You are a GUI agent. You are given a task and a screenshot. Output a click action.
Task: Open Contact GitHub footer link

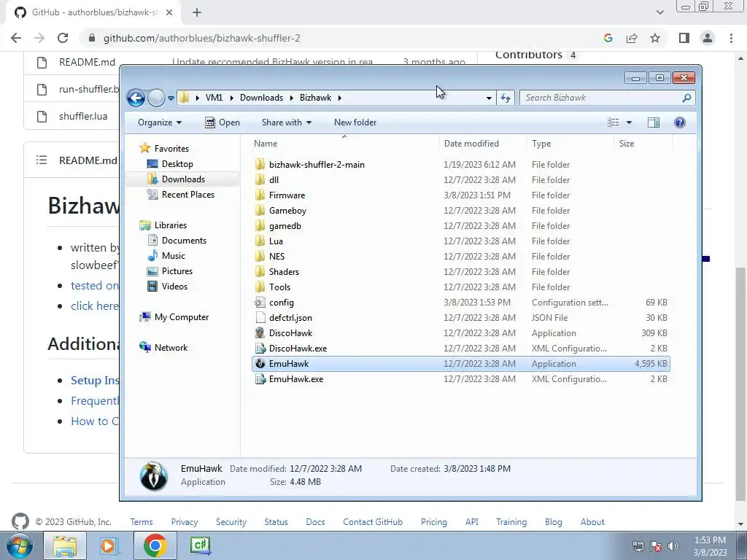[373, 522]
